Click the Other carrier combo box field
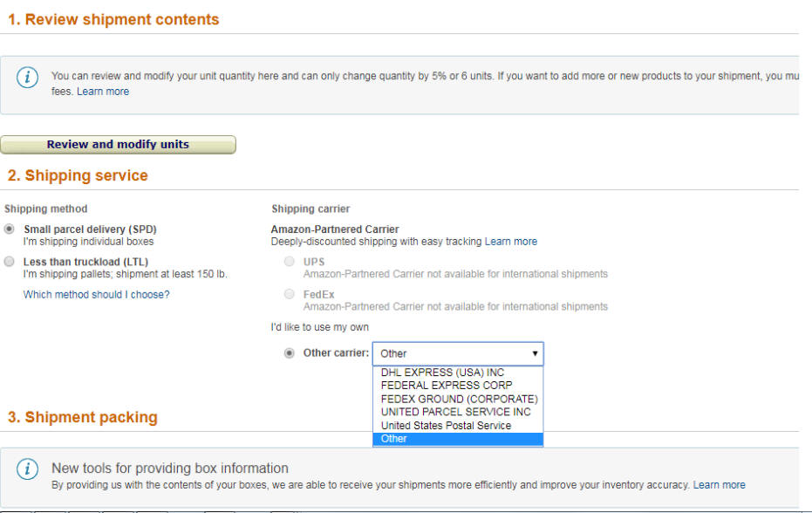This screenshot has height=513, width=812. click(458, 353)
